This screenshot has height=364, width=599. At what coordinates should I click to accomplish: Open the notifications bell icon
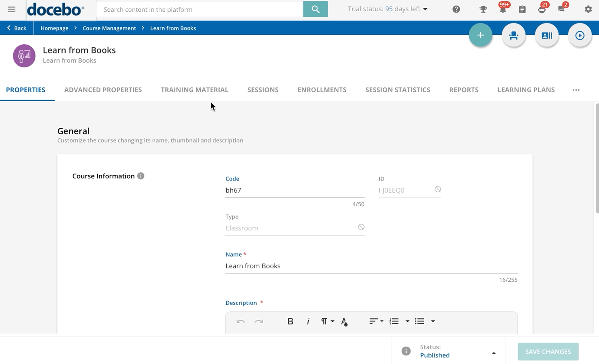pyautogui.click(x=502, y=10)
